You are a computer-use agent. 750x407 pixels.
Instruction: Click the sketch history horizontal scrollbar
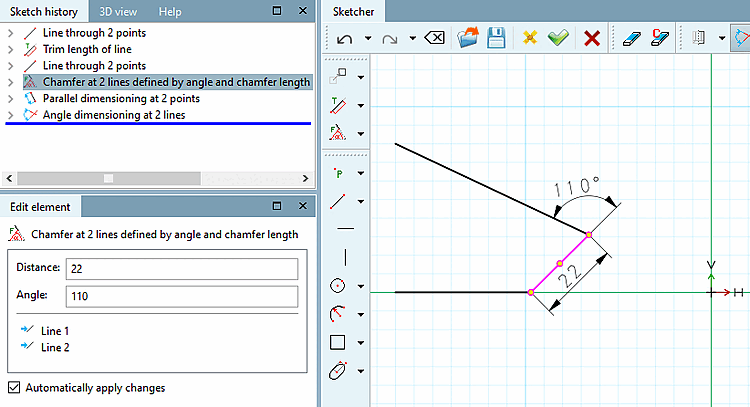coord(157,178)
